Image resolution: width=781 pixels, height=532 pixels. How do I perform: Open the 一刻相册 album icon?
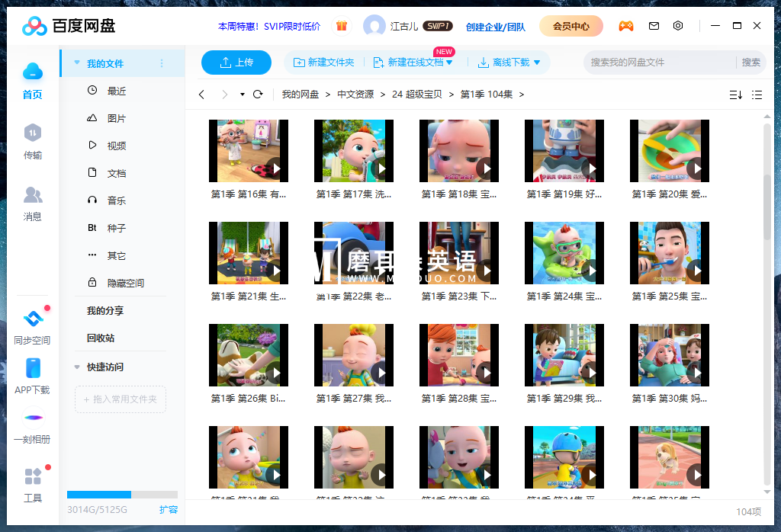point(32,418)
